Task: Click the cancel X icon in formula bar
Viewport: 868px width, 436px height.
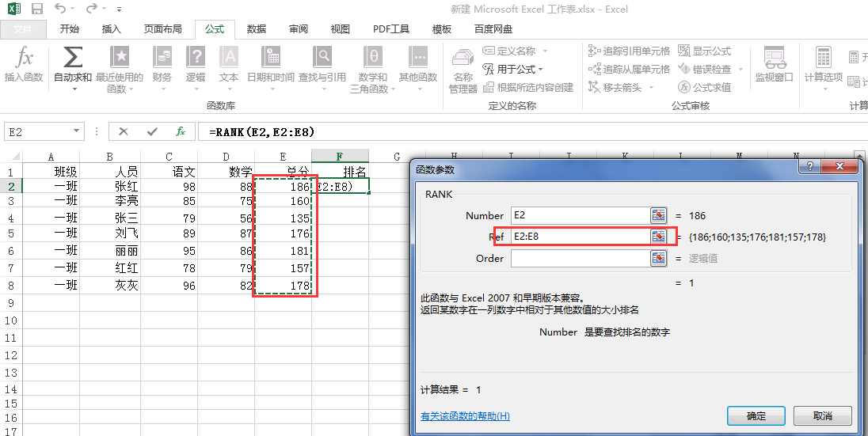Action: 124,131
